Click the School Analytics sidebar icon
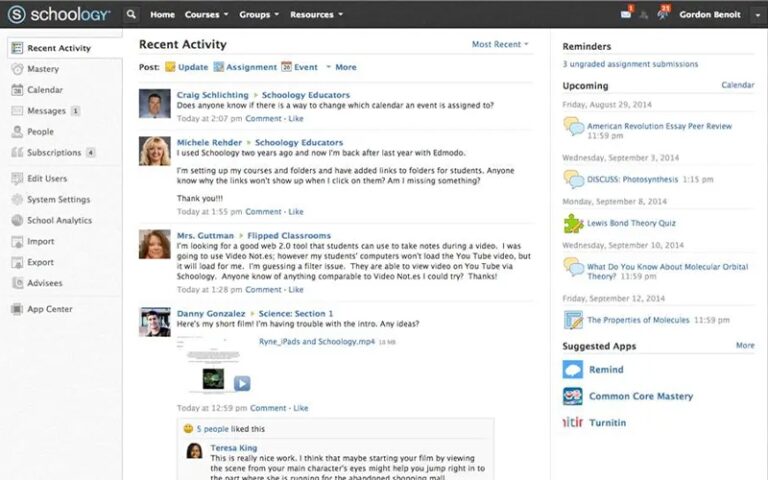Image resolution: width=768 pixels, height=480 pixels. (17, 220)
